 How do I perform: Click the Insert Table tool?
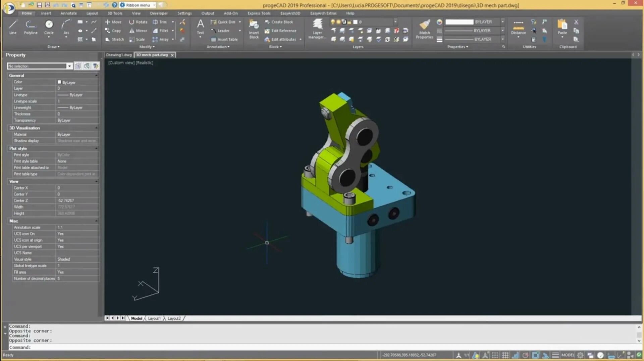224,39
